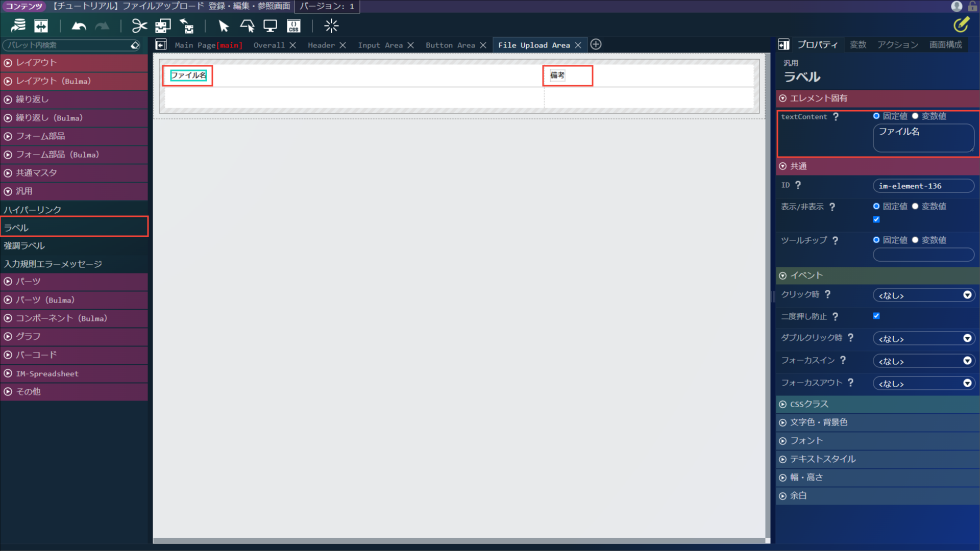Collapse the palette with the tab bar icon

tap(161, 45)
